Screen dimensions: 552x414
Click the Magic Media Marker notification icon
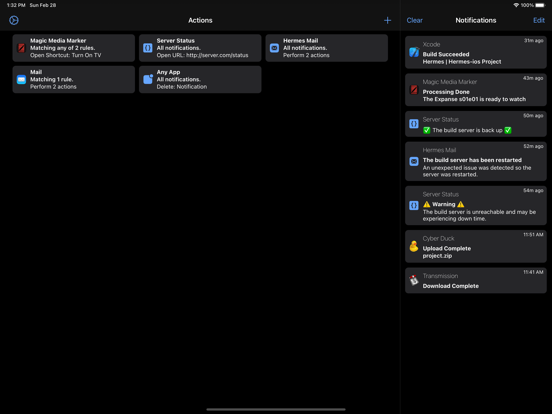pyautogui.click(x=414, y=90)
